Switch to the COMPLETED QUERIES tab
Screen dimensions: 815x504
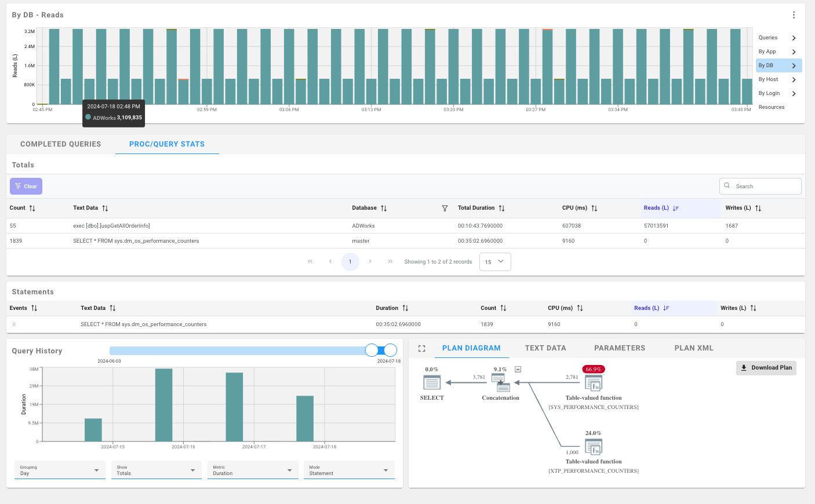point(60,144)
